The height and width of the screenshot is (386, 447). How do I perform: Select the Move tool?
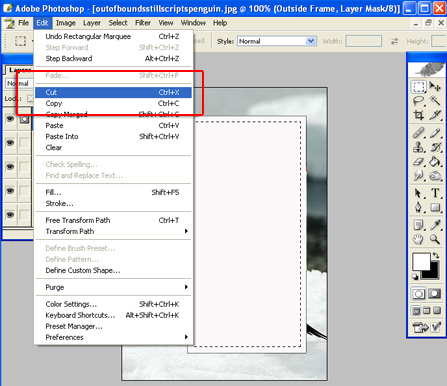tap(435, 87)
